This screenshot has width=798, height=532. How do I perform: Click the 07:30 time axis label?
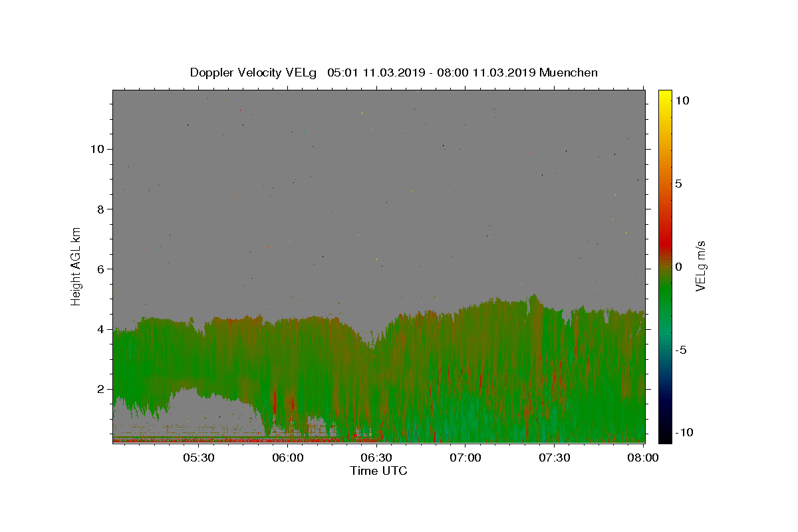click(x=554, y=458)
